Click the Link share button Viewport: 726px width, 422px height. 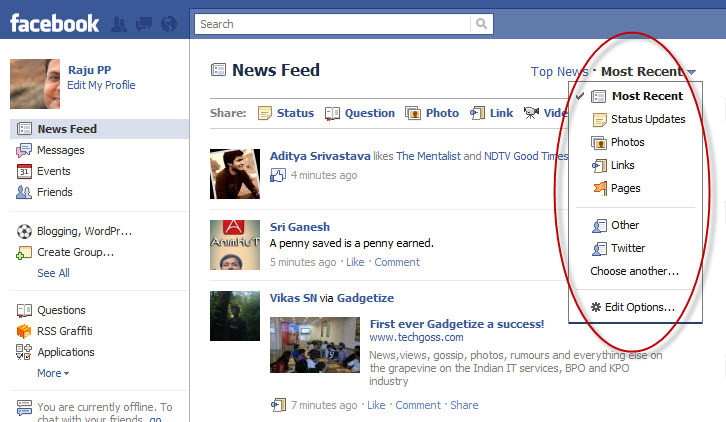coord(501,113)
